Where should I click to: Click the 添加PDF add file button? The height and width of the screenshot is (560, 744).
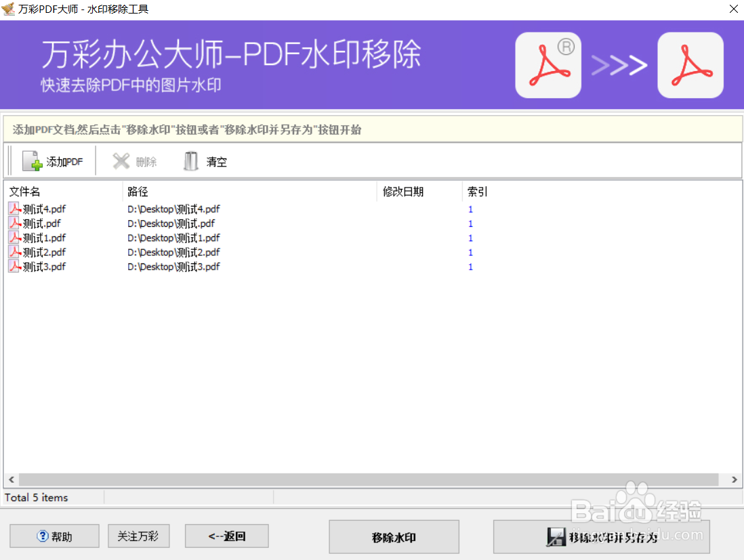(53, 162)
